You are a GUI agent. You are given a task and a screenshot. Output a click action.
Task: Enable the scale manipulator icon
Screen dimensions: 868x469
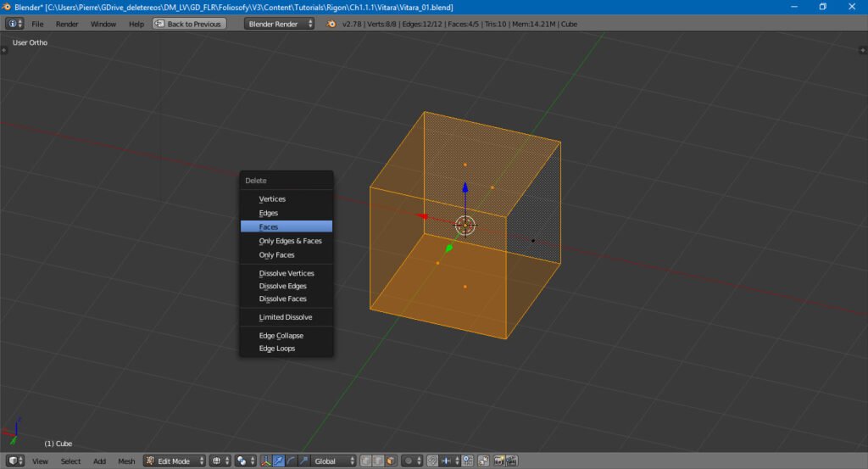(304, 461)
